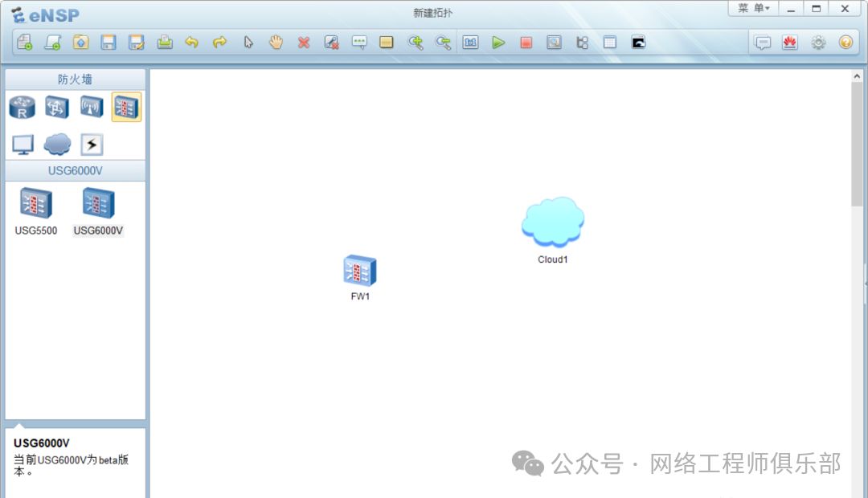Click the Save As toolbar icon
This screenshot has height=498, width=868.
tap(136, 42)
